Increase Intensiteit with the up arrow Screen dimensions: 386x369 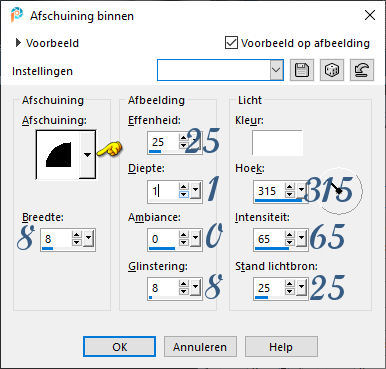pyautogui.click(x=290, y=235)
